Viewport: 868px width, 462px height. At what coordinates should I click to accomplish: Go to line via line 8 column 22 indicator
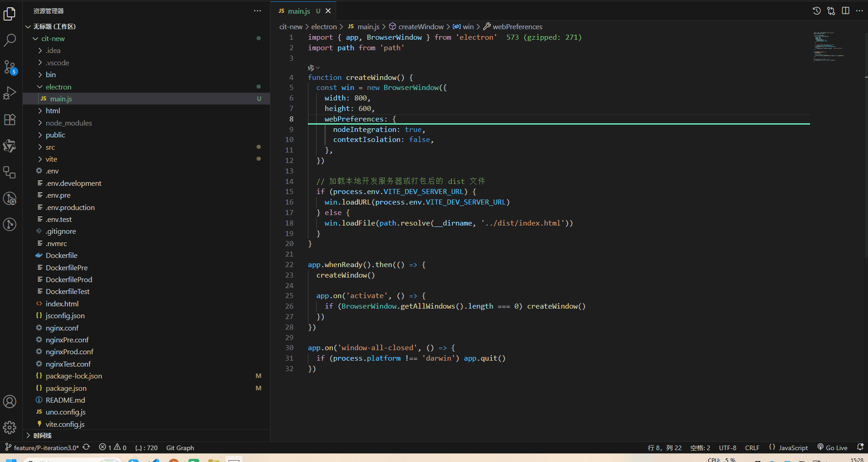coord(665,448)
